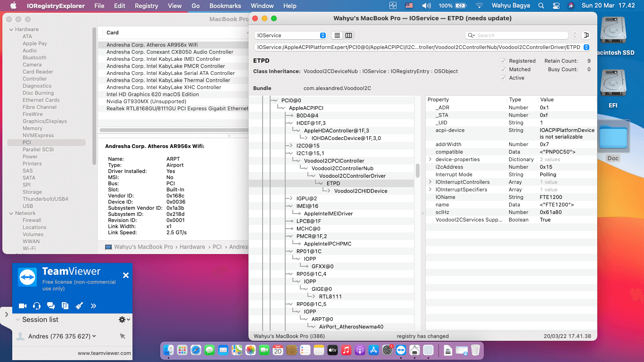
Task: Click the IORegistryExplorer search field
Action: [517, 35]
